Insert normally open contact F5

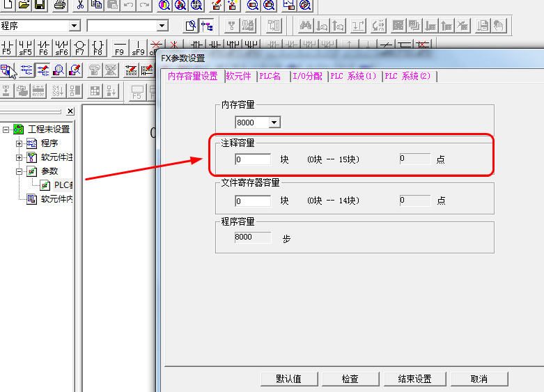(x=8, y=47)
